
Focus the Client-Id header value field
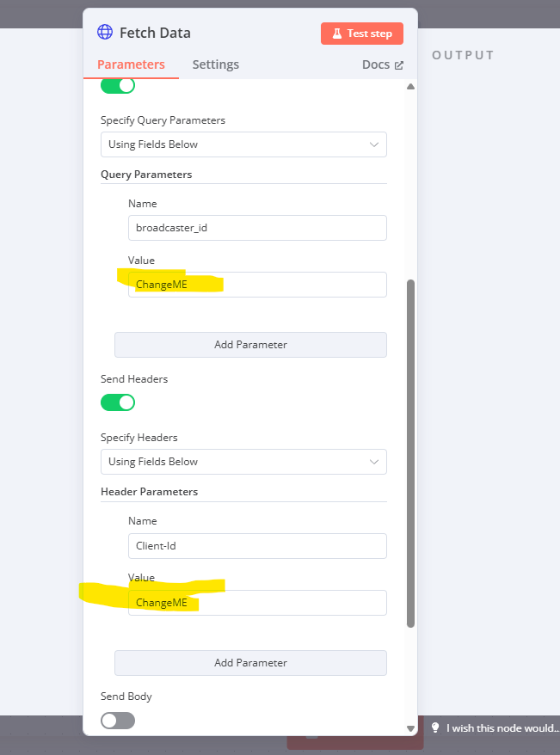coord(257,603)
